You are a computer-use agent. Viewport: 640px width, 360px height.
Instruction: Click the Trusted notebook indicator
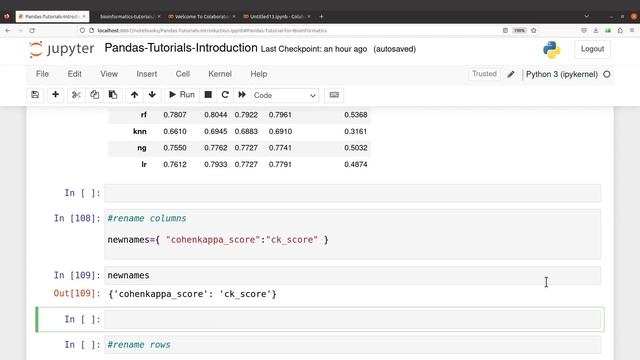coord(484,74)
